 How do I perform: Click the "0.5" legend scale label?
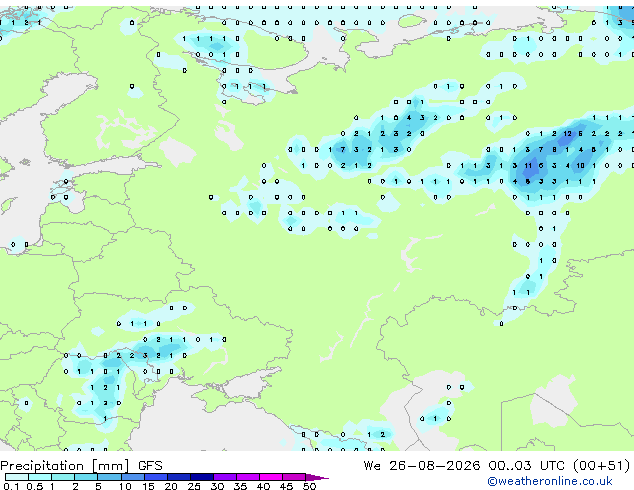pyautogui.click(x=35, y=486)
